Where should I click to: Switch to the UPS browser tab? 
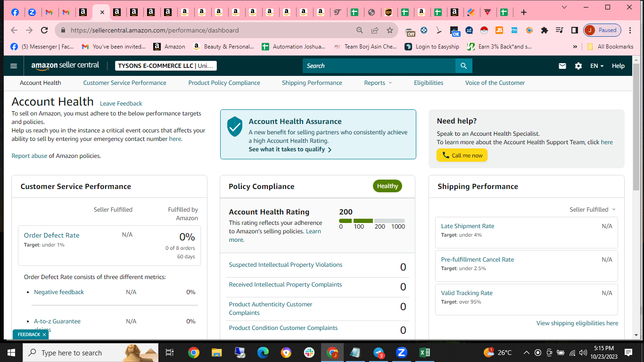click(388, 12)
